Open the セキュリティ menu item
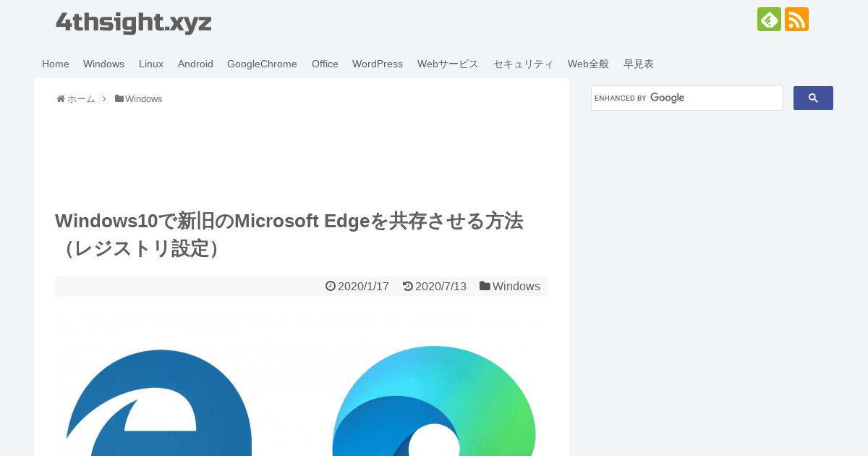Image resolution: width=868 pixels, height=456 pixels. 524,64
